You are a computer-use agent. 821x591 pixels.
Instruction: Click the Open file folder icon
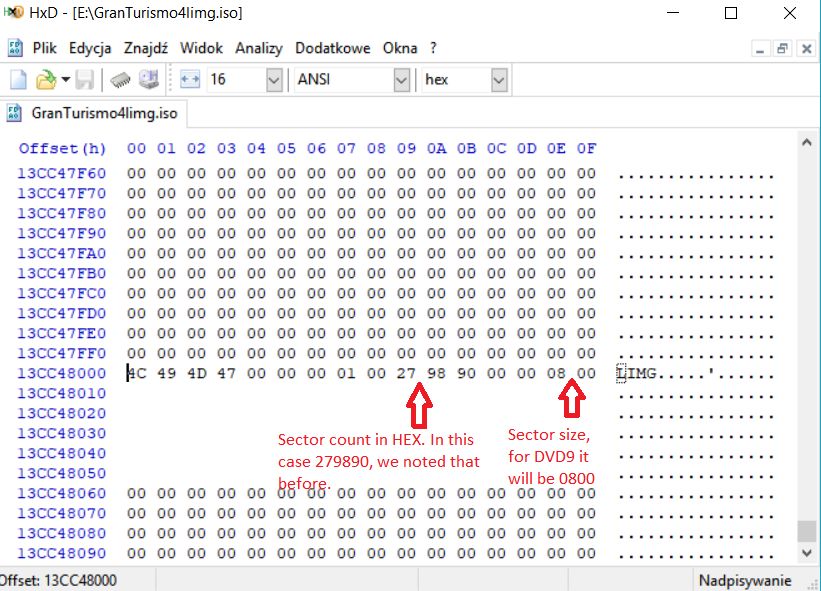pyautogui.click(x=46, y=80)
